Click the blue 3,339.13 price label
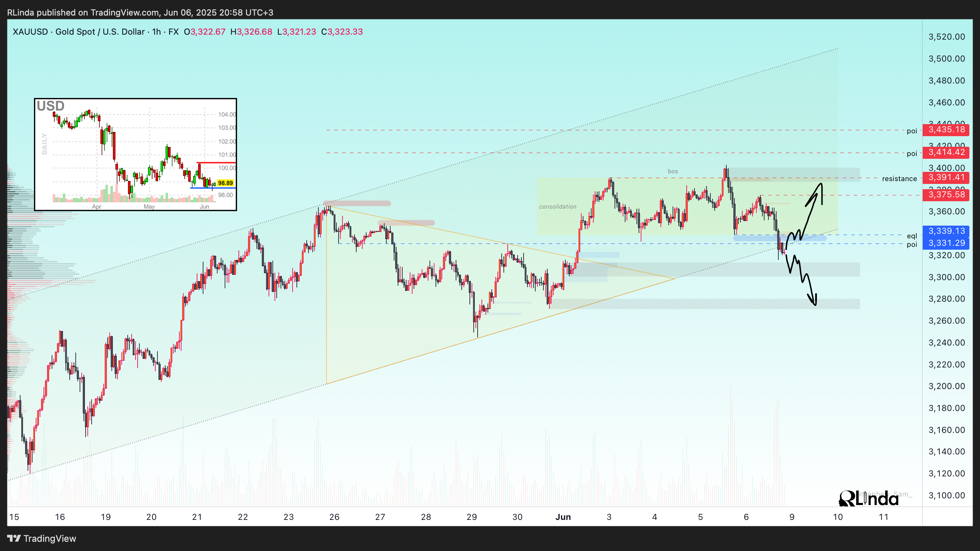The image size is (980, 551). [x=946, y=231]
